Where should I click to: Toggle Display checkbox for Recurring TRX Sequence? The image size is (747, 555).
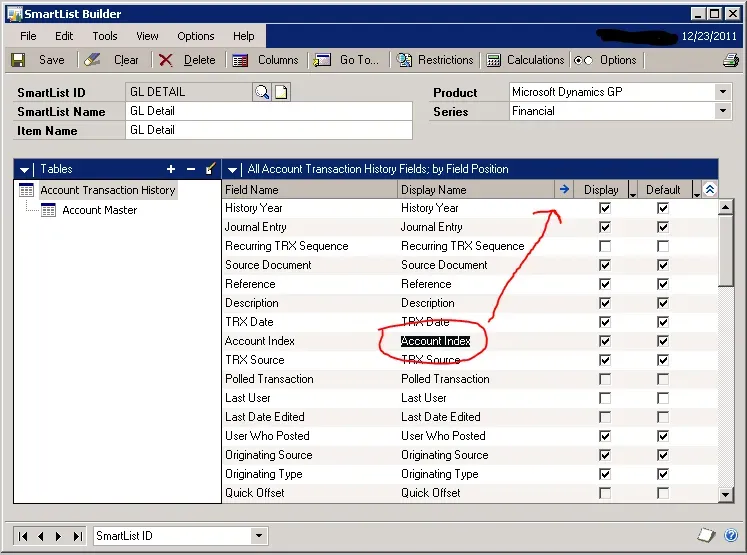point(604,246)
